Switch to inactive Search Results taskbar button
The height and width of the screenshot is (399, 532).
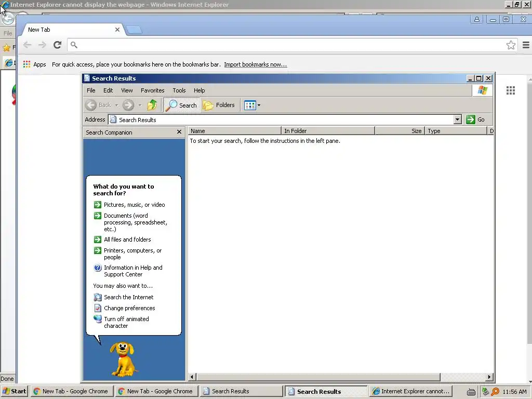(x=241, y=391)
